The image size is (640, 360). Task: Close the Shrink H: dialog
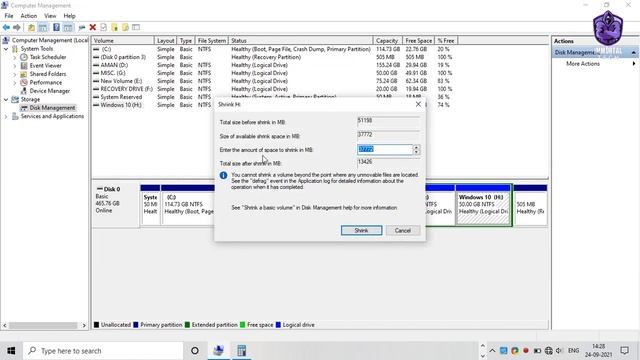[x=418, y=104]
